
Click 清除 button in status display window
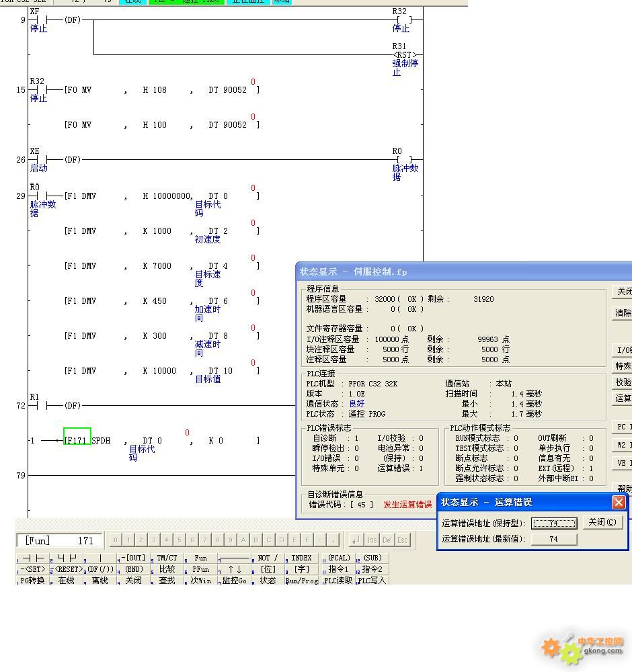(623, 313)
